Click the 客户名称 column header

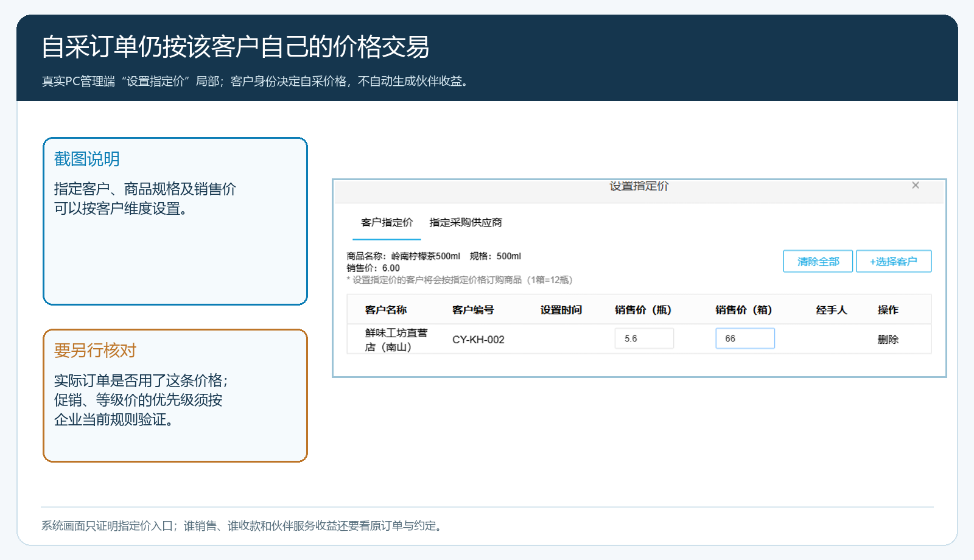[x=386, y=310]
